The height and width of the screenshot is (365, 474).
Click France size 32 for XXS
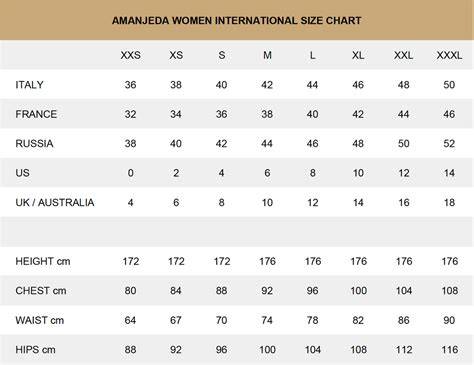(x=130, y=114)
